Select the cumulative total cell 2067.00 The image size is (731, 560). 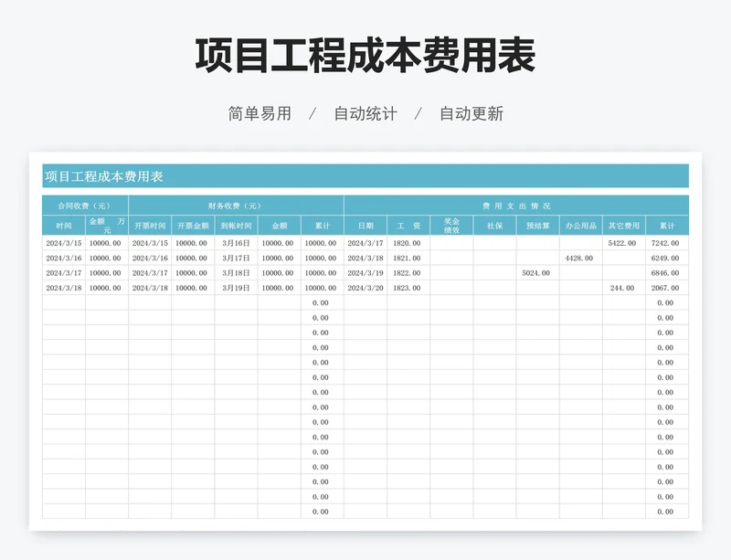tap(667, 288)
